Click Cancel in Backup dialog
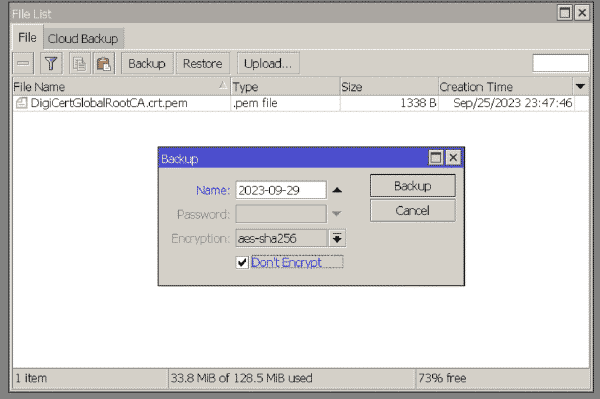The width and height of the screenshot is (600, 399). tap(412, 210)
